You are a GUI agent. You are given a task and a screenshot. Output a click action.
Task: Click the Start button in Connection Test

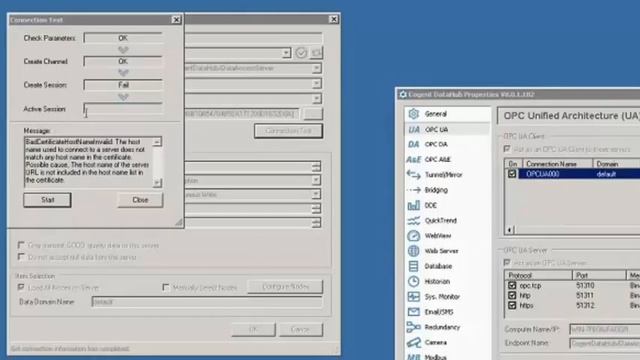pos(47,200)
